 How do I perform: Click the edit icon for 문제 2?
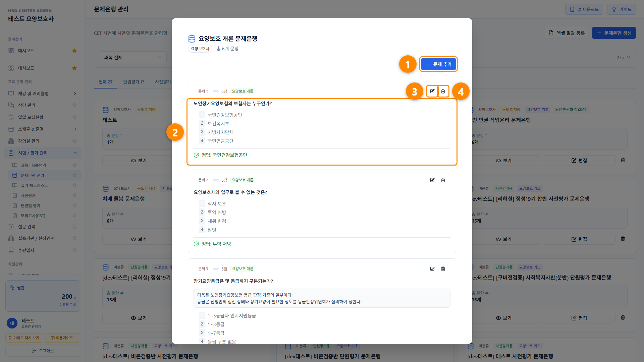[432, 180]
